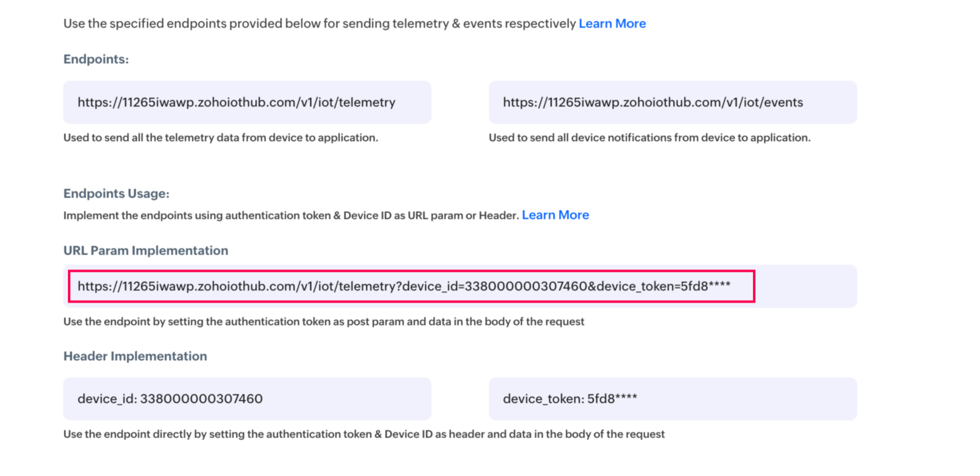Click the masked token at URL's end
The image size is (980, 476).
coord(705,287)
